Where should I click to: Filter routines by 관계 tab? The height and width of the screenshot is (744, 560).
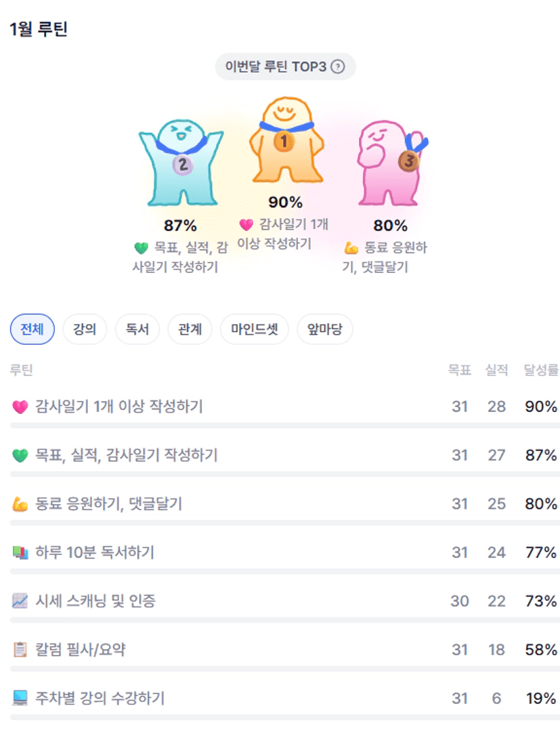(x=190, y=330)
